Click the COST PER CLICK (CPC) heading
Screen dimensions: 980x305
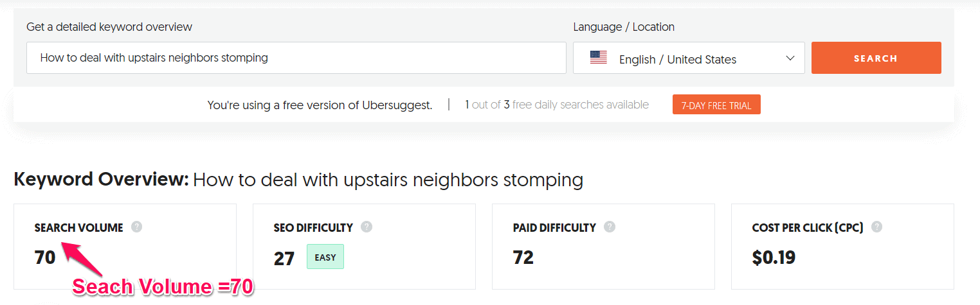(808, 228)
